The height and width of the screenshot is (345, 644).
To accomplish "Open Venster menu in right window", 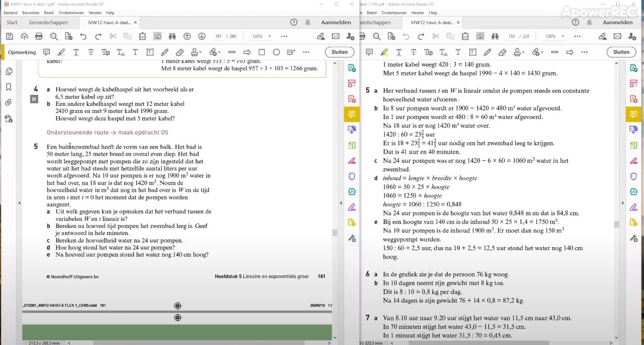I will (418, 13).
